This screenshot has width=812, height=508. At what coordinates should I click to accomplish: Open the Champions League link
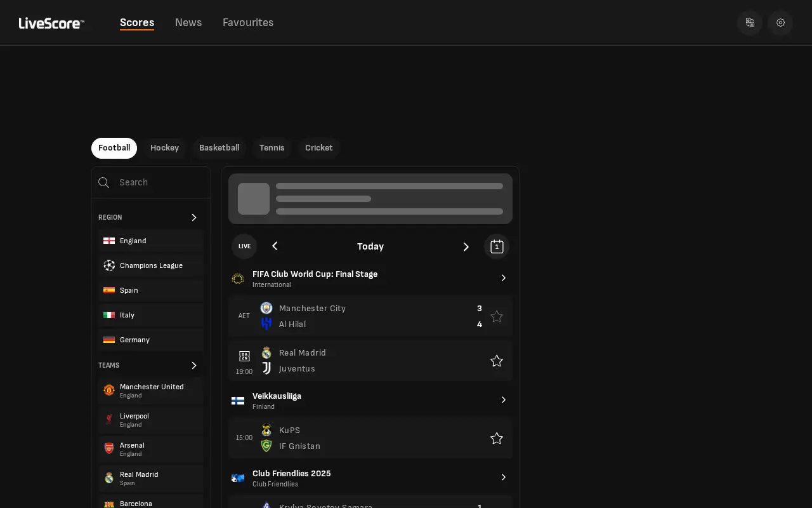pos(151,266)
